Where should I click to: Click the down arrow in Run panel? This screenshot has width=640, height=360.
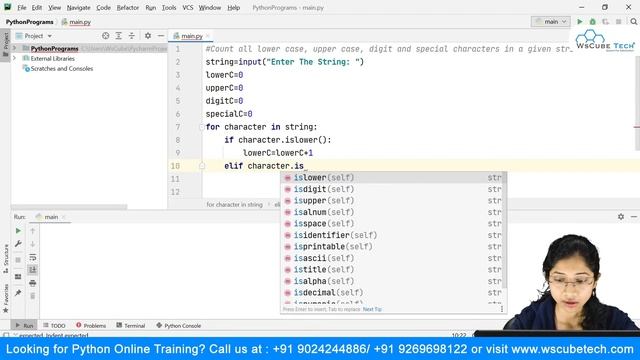click(x=33, y=244)
